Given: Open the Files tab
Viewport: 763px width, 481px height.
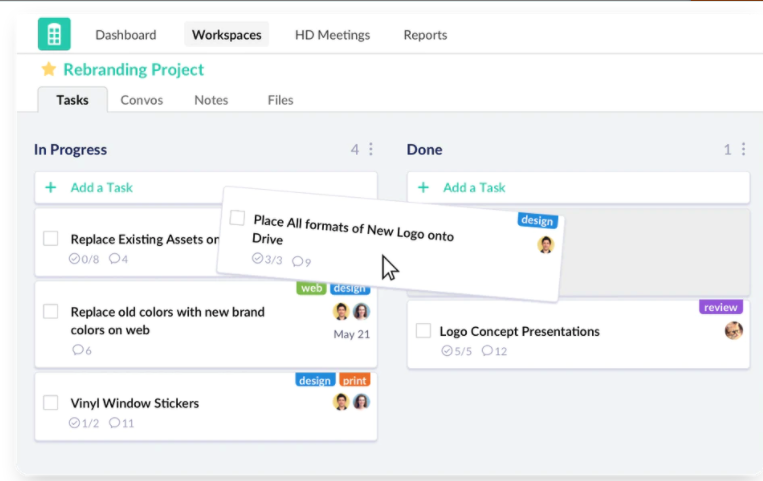Looking at the screenshot, I should 280,100.
